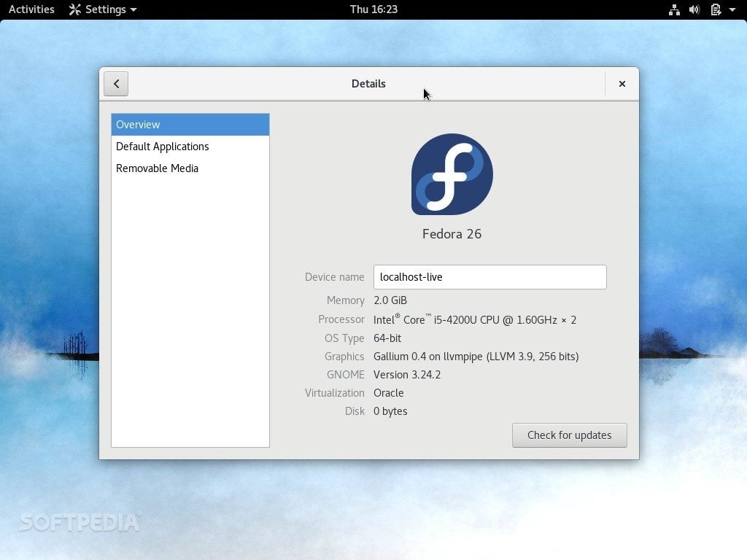Open the clock and calendar menu
747x560 pixels.
click(x=373, y=9)
